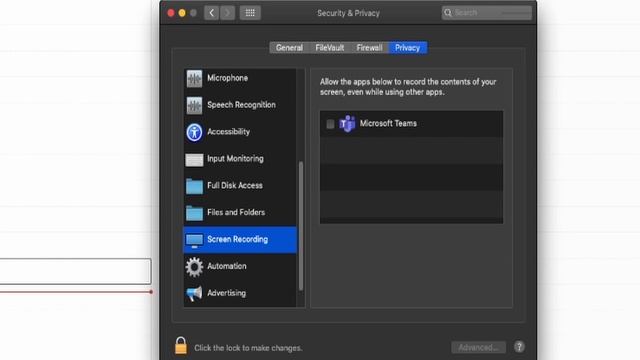Image resolution: width=640 pixels, height=360 pixels.
Task: Minimize the window using the yellow button
Action: (x=182, y=13)
